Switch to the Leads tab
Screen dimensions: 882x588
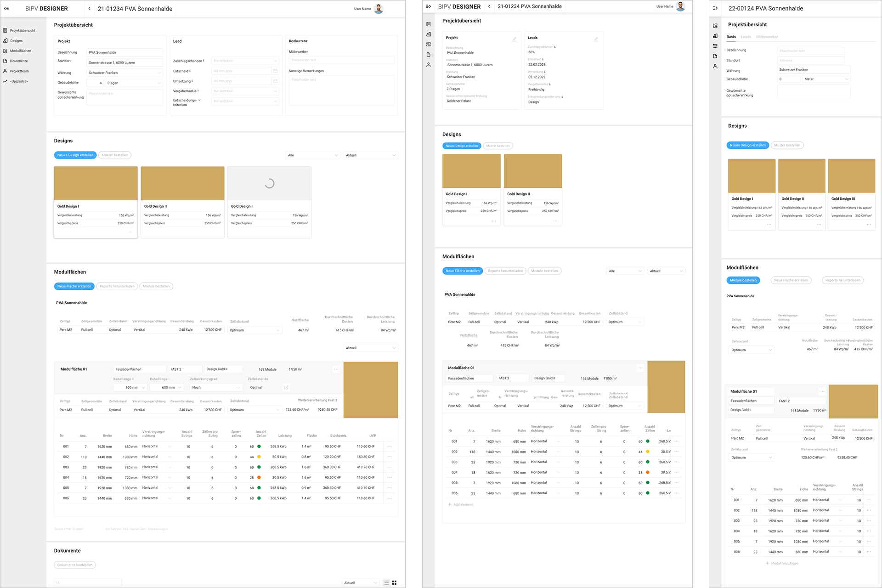coord(746,37)
